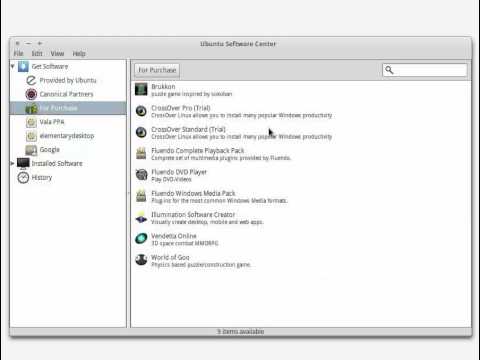Viewport: 480px width, 360px height.
Task: Click the Installed Software monitor icon
Action: [x=23, y=163]
